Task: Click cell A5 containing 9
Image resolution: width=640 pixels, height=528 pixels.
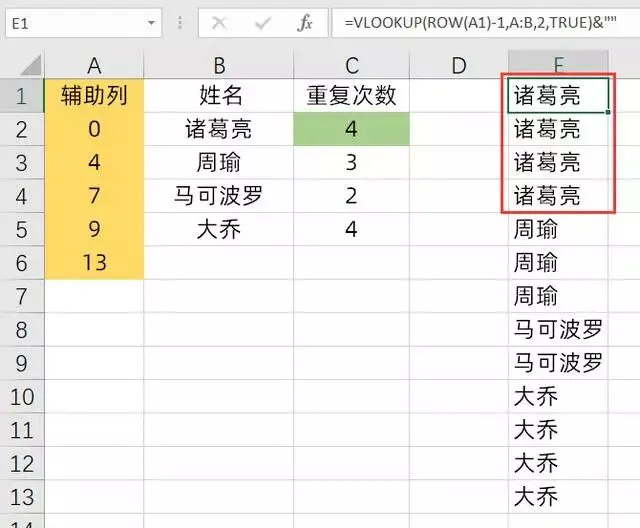Action: 94,230
